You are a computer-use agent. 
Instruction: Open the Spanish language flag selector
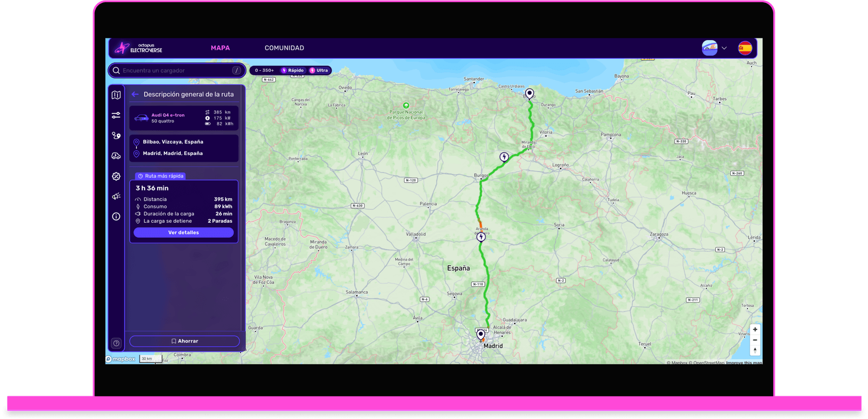point(745,48)
